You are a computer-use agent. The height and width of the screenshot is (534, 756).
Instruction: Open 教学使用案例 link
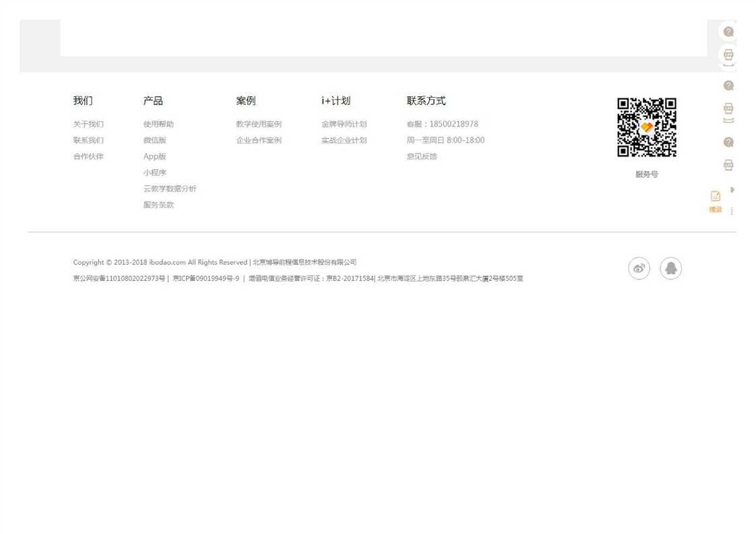(259, 125)
